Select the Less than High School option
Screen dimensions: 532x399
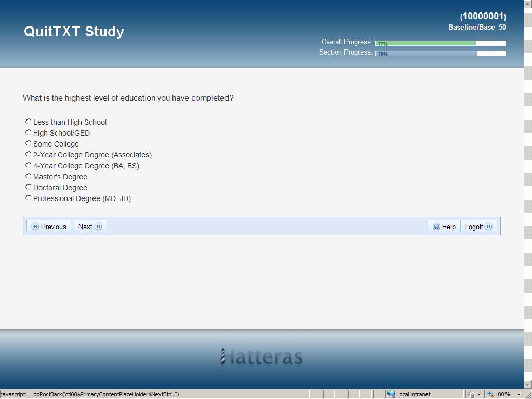coord(28,122)
